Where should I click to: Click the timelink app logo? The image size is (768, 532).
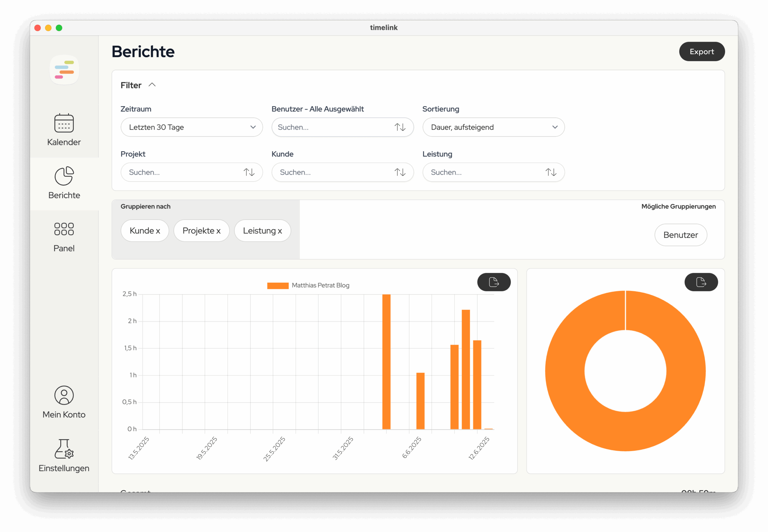(x=64, y=70)
